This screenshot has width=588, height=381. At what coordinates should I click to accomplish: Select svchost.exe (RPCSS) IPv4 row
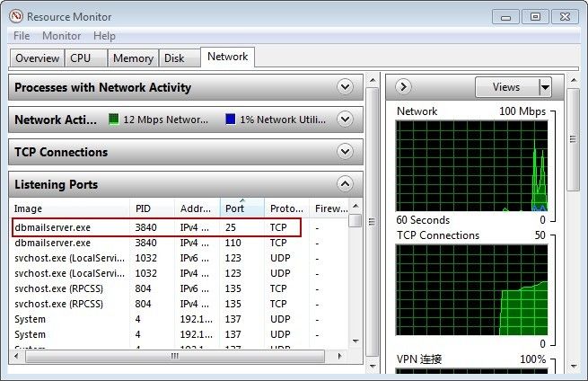pyautogui.click(x=180, y=304)
